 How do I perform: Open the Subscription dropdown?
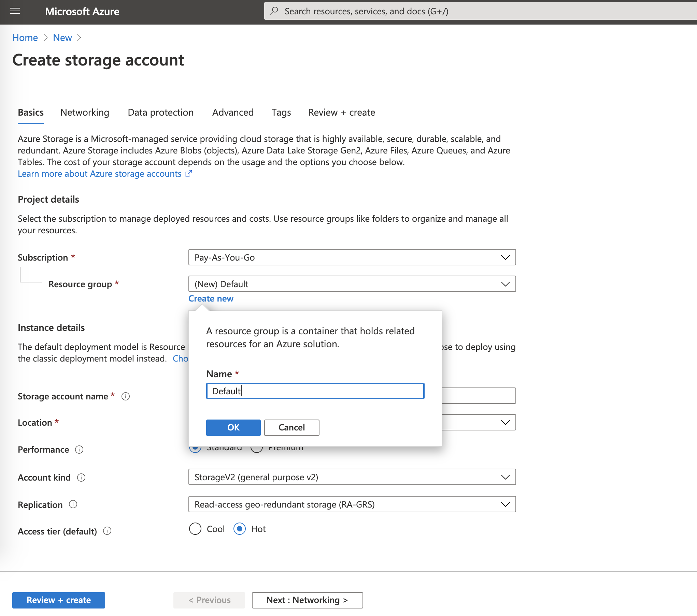[352, 257]
